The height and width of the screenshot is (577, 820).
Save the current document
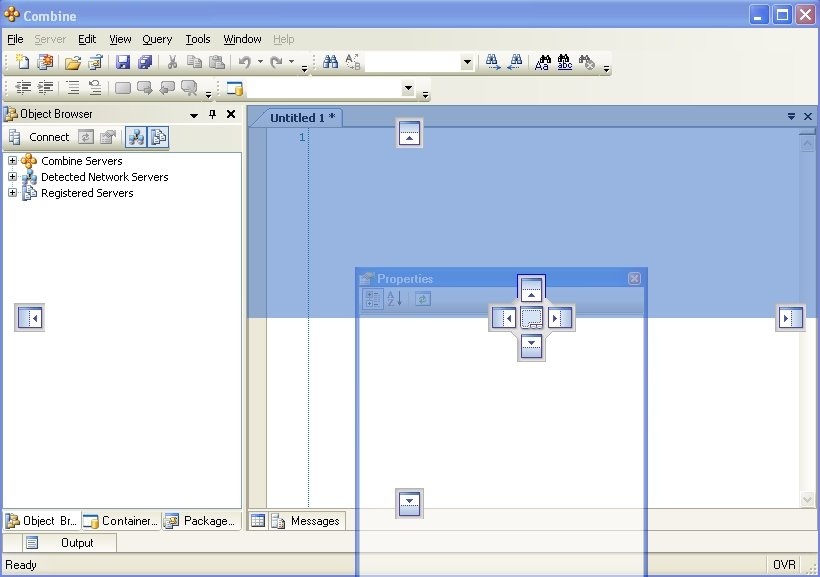[123, 62]
